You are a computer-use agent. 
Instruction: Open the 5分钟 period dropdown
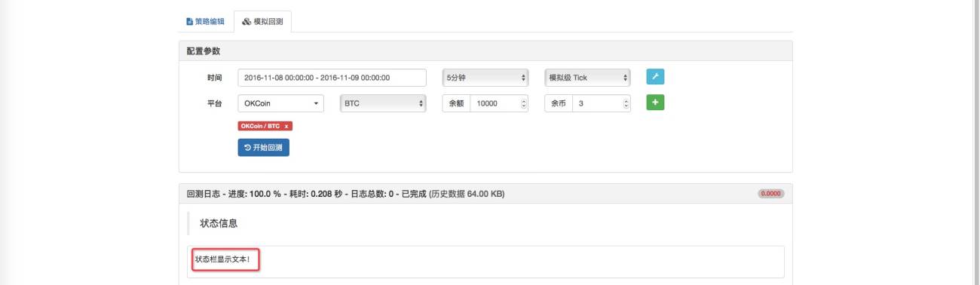click(485, 78)
